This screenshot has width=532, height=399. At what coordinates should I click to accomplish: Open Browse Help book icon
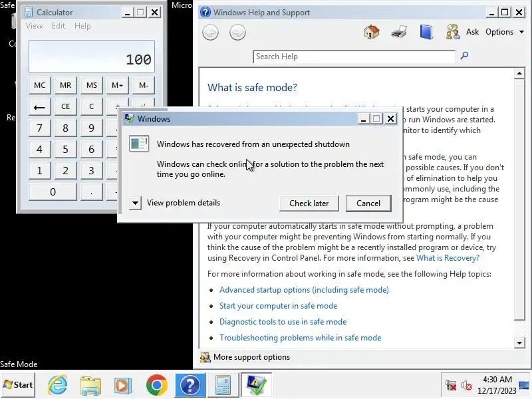(426, 32)
